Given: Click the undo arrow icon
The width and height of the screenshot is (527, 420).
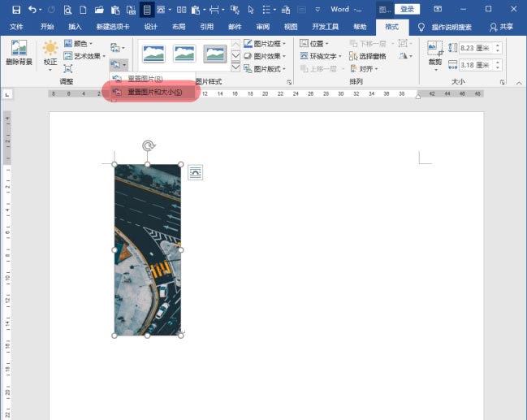Looking at the screenshot, I should [x=32, y=10].
